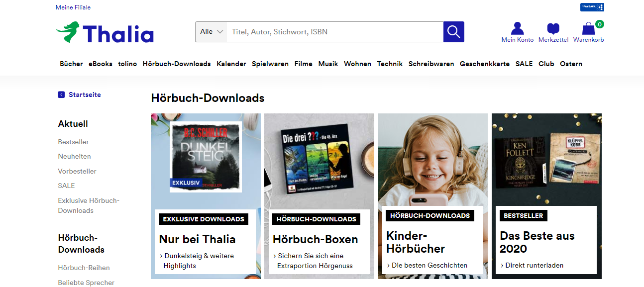
Task: Open the eBooks menu
Action: (x=101, y=64)
